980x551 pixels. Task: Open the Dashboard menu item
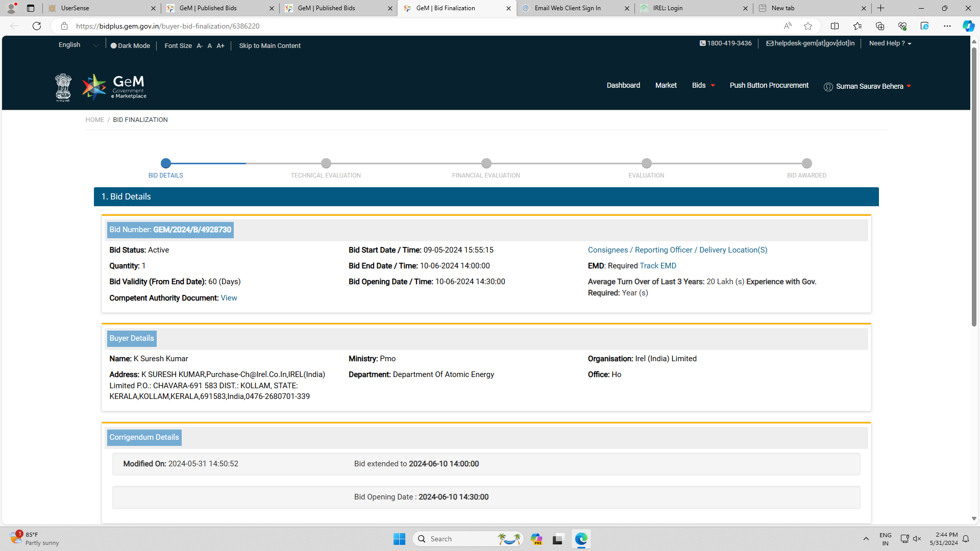click(623, 85)
